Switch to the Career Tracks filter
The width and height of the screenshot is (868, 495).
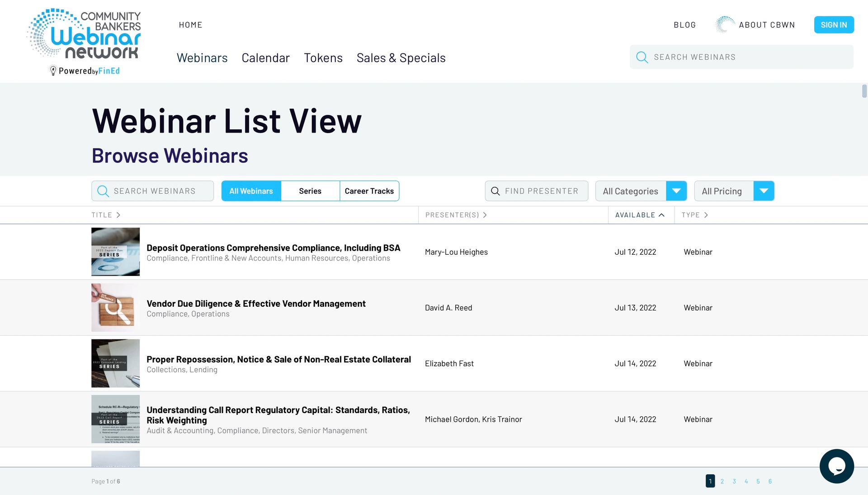click(x=369, y=191)
